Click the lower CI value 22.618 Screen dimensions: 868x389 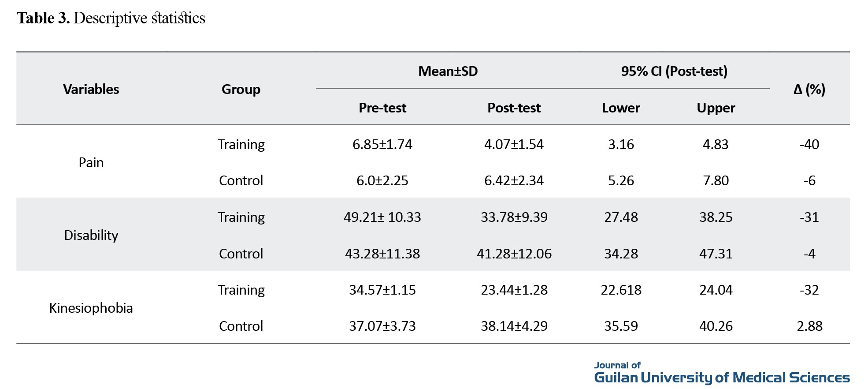pyautogui.click(x=621, y=290)
